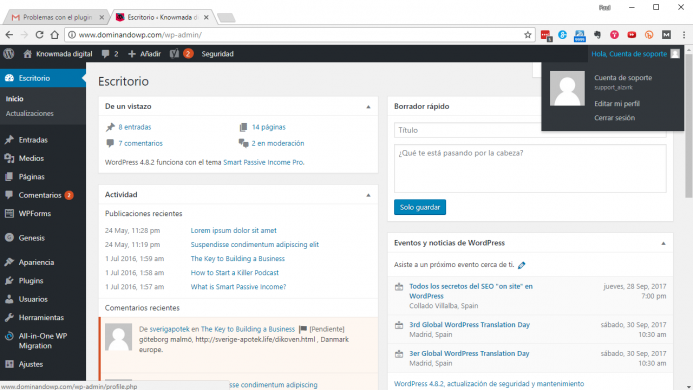Open the Añadir new content menu
The image size is (693, 390).
[x=145, y=54]
